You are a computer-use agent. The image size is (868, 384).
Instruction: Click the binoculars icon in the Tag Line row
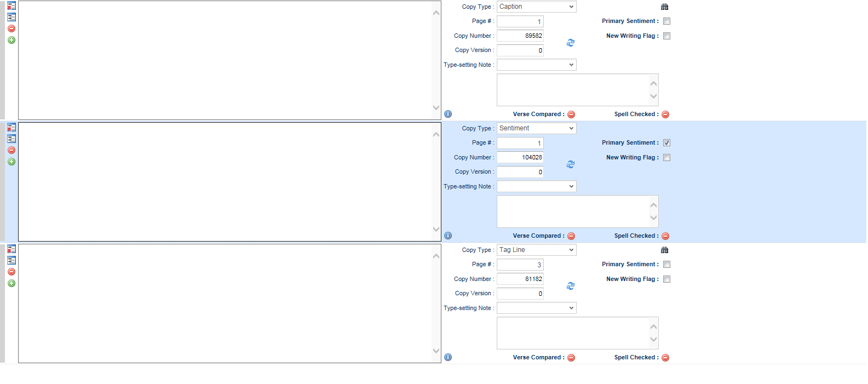(x=664, y=250)
